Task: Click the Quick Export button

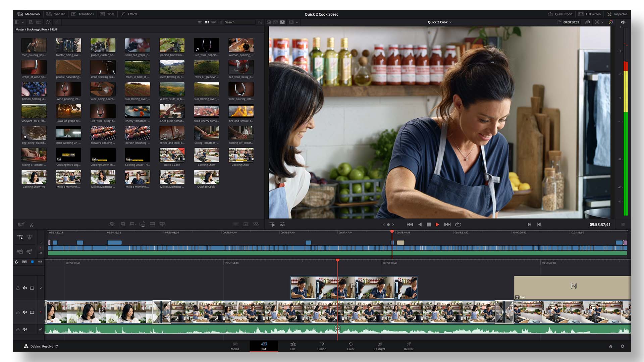Action: tap(560, 14)
